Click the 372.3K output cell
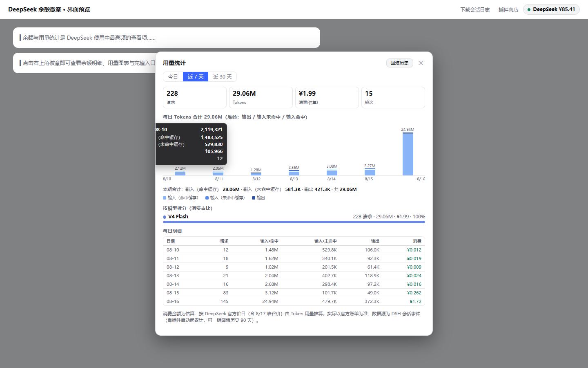 pyautogui.click(x=372, y=301)
